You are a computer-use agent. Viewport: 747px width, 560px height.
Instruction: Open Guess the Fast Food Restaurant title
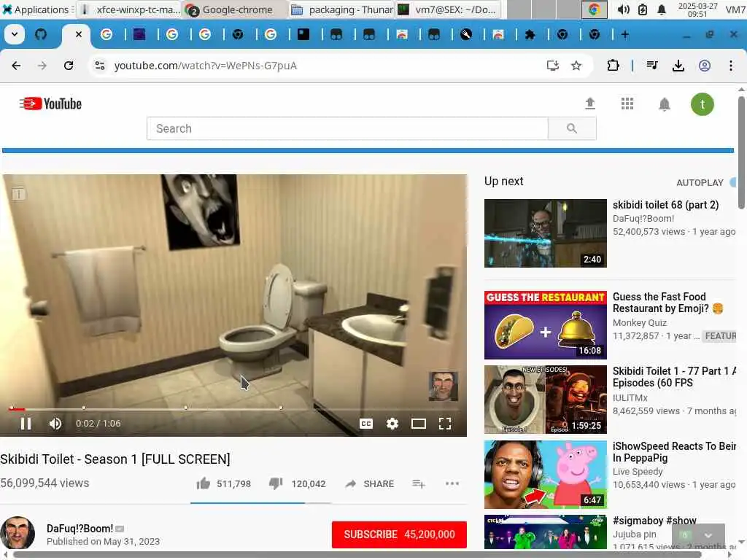click(x=667, y=303)
